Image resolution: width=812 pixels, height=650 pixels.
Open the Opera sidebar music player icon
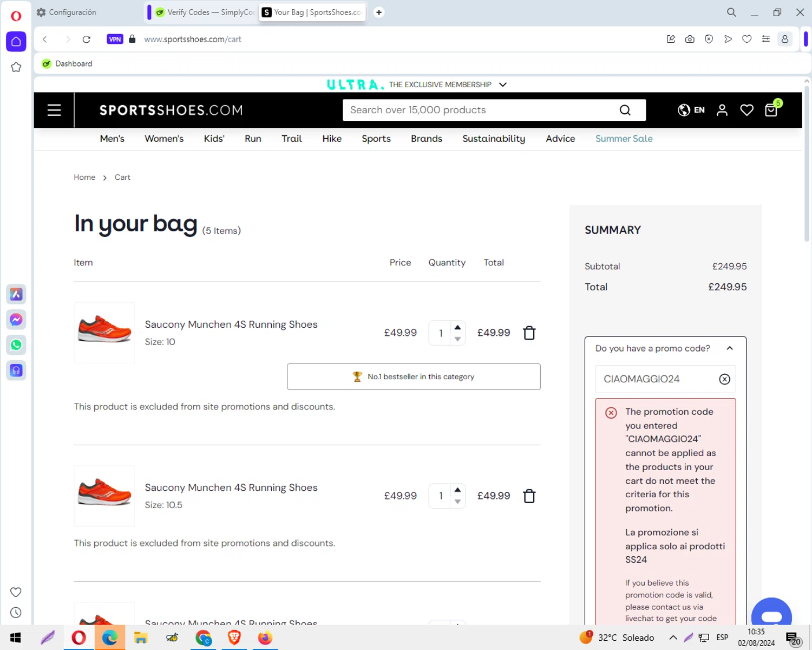[16, 370]
